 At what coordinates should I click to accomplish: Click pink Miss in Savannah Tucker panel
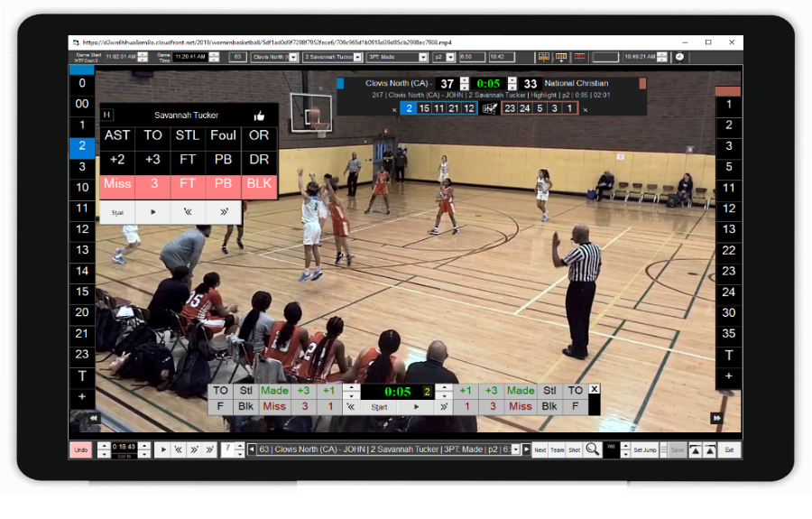(x=117, y=184)
